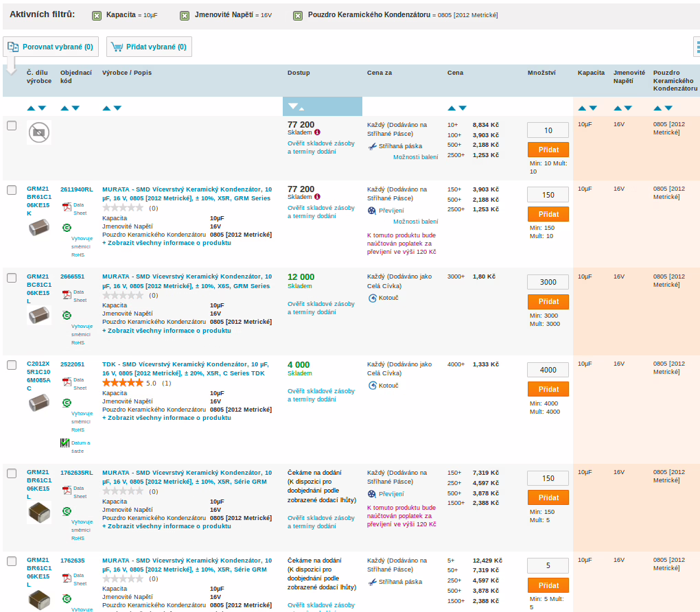Open Možnosti balení link for 2611940RL
Screen dimensions: 700x612
(415, 222)
